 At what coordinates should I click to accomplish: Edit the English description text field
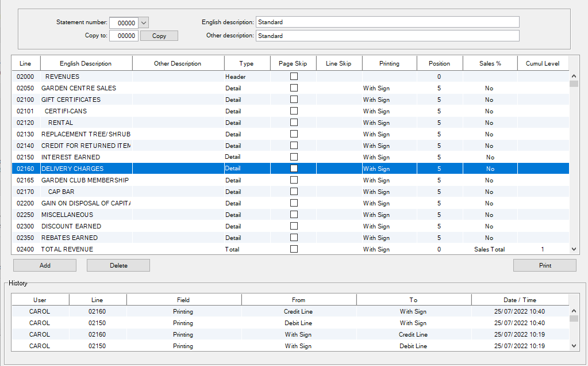387,22
